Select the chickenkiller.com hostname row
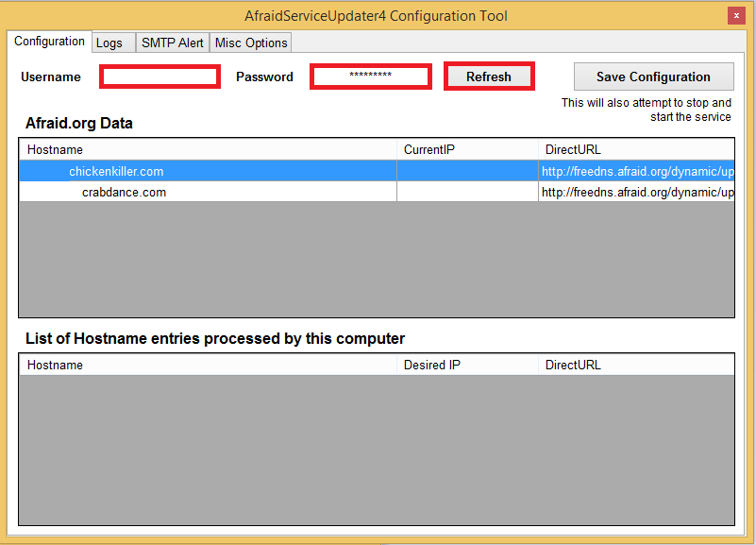The width and height of the screenshot is (756, 545). coord(116,171)
